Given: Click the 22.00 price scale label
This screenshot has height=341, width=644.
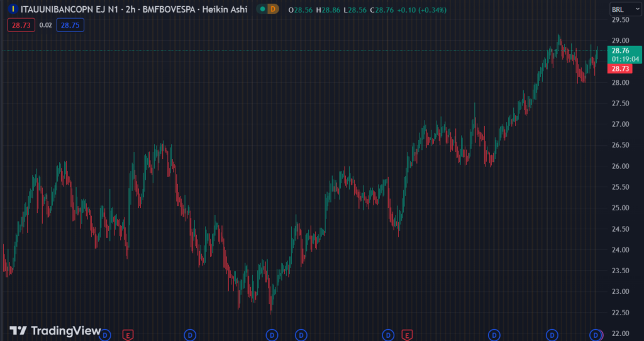Looking at the screenshot, I should pos(620,333).
